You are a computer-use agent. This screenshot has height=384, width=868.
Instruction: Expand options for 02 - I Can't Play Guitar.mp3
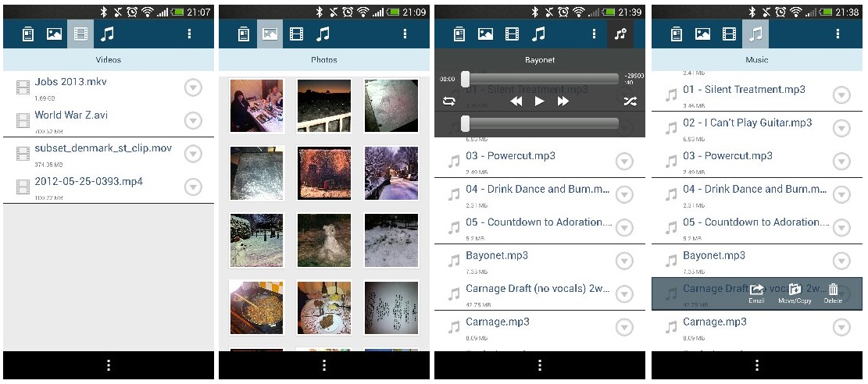click(841, 128)
